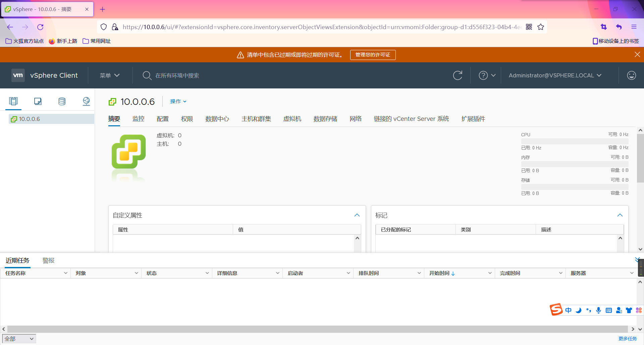Click Sogou microphone voice input
The height and width of the screenshot is (345, 644).
pos(599,310)
